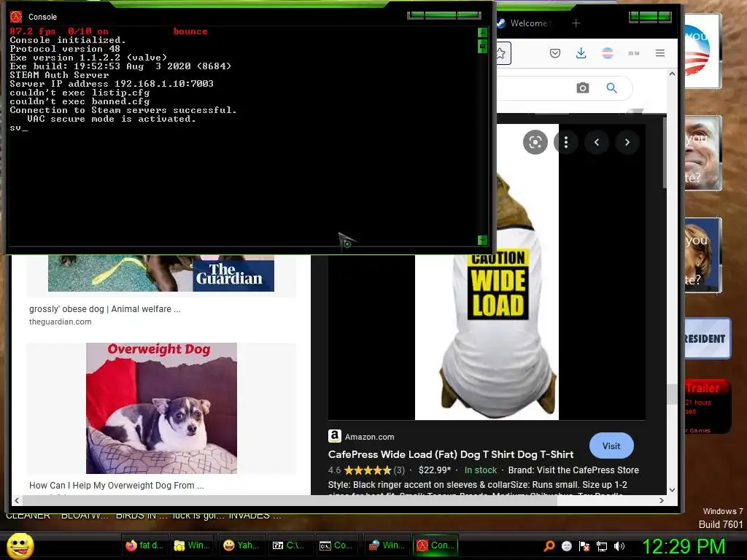Click horizontal scrollbar left arrow
Screen dimensions: 747x560
(x=18, y=500)
